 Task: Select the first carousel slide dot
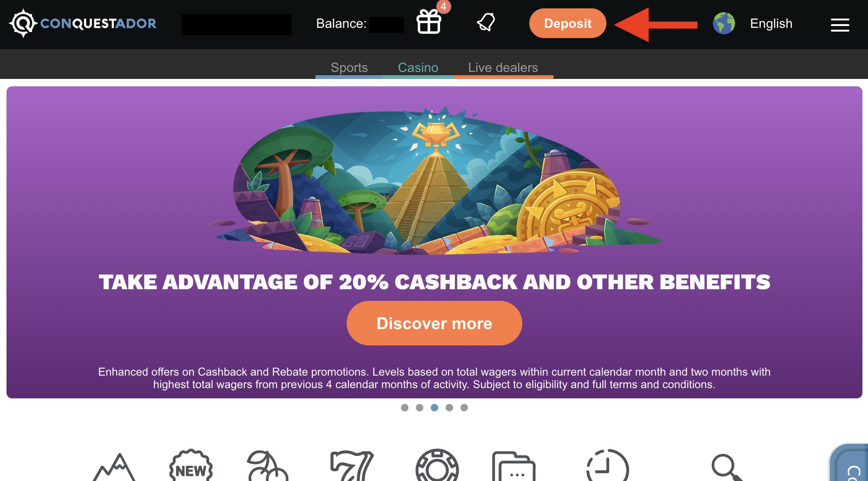pos(405,408)
